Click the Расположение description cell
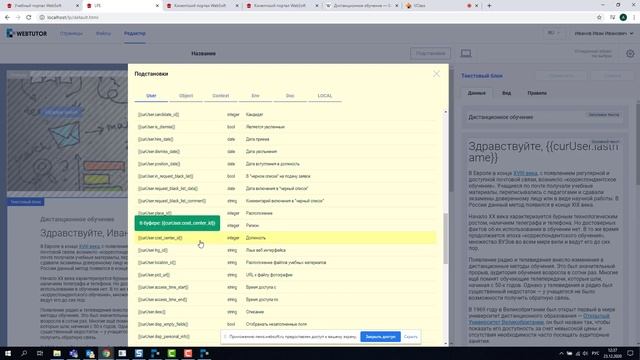This screenshot has height=360, width=640. (259, 213)
